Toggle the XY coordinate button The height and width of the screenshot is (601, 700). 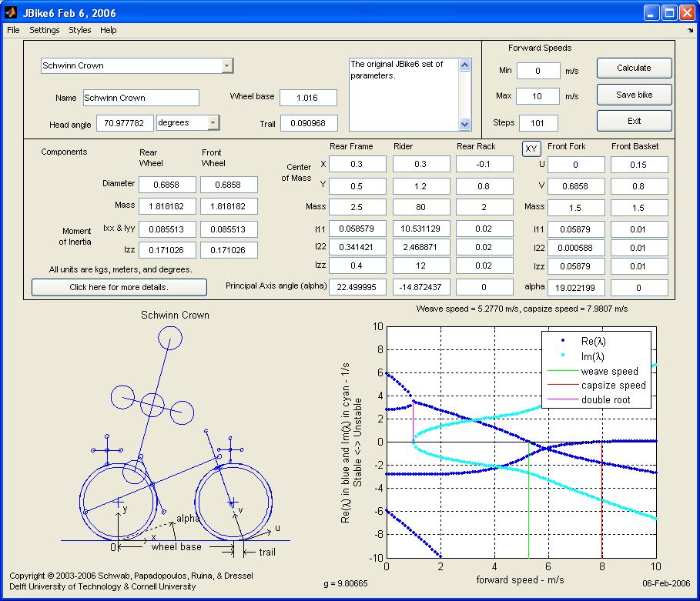click(531, 149)
